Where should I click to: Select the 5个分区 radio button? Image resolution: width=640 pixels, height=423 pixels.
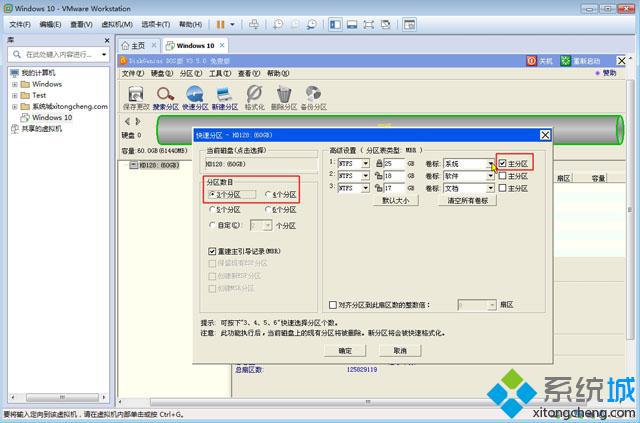pos(212,209)
